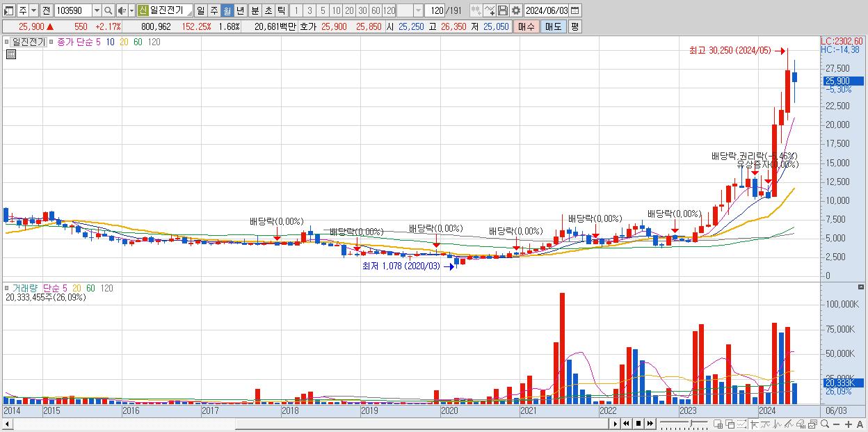Toggle the small square before 종가 단순 legend
Screen dimensions: 868x432
click(x=51, y=42)
